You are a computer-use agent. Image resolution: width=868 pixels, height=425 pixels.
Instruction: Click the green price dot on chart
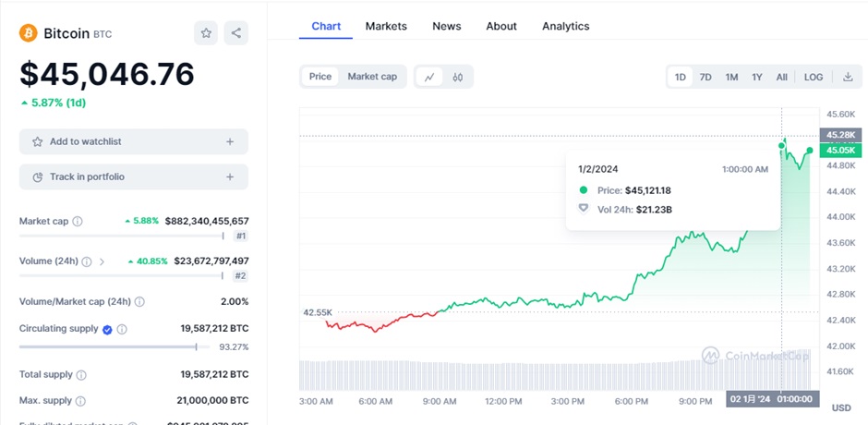point(810,150)
